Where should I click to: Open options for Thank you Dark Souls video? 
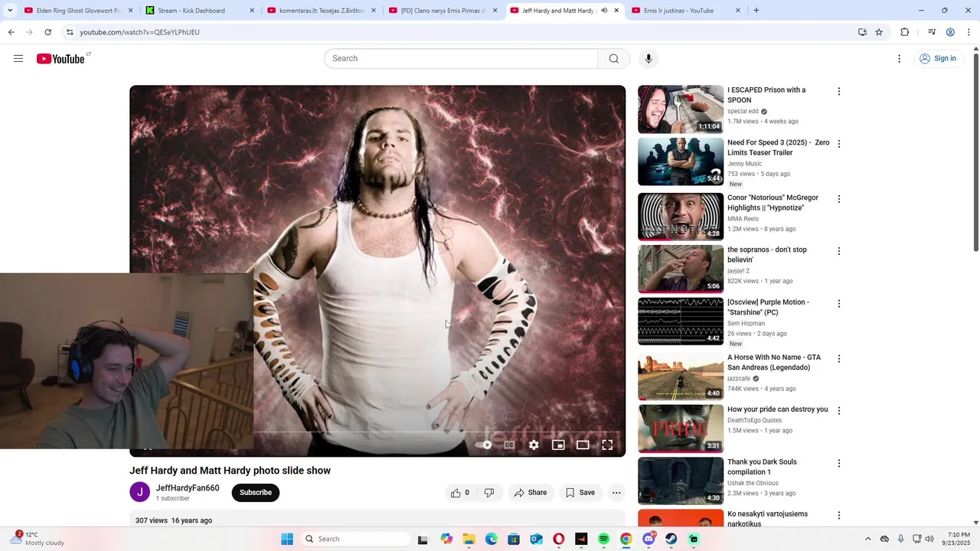pyautogui.click(x=839, y=464)
